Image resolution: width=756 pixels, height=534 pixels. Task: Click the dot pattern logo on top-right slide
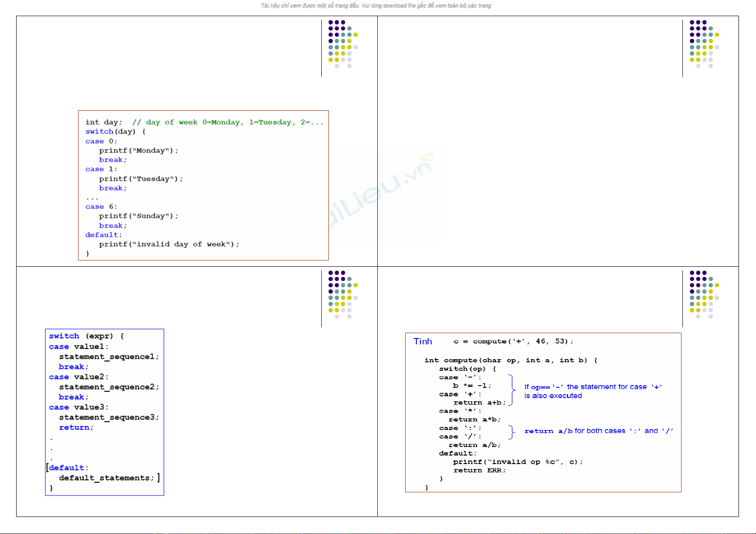[704, 44]
